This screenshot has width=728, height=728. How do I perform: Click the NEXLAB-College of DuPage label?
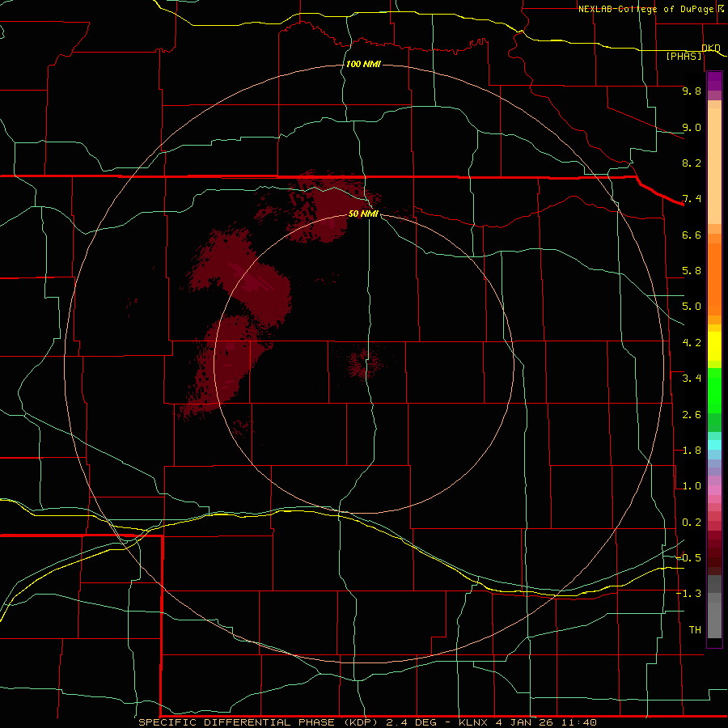point(645,9)
